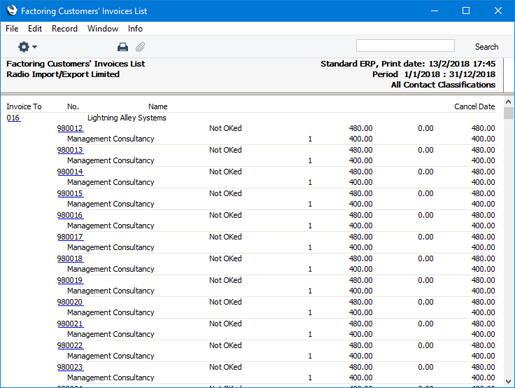Viewport: 515px width, 388px height.
Task: Click the 'Invoice To' column header
Action: coord(24,107)
